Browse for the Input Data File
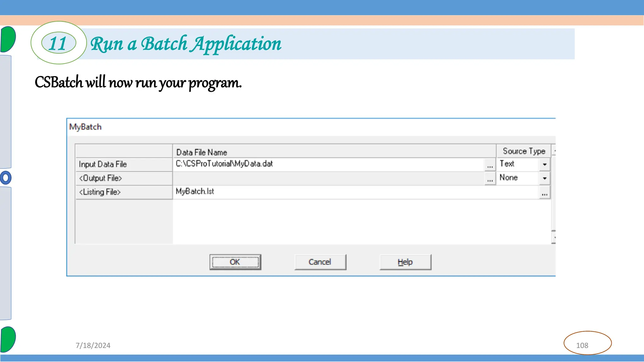Viewport: 644px width, 362px height. (490, 165)
